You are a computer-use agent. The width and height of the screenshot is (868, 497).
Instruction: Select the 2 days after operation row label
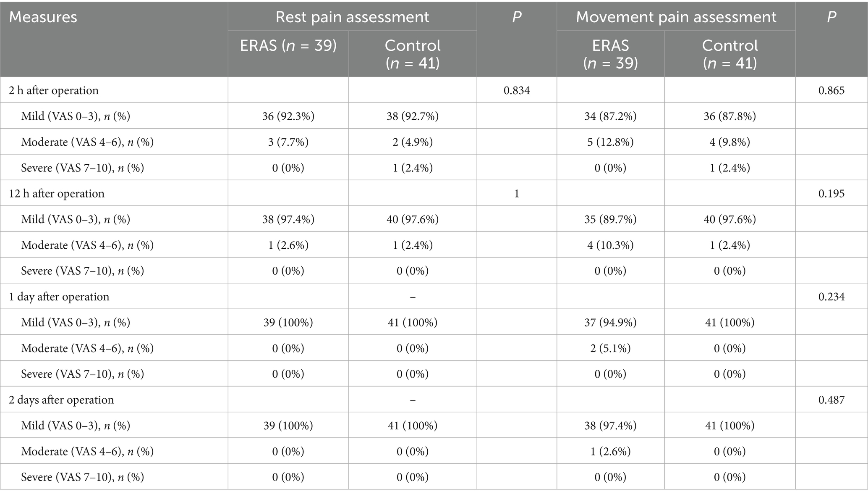tap(61, 400)
